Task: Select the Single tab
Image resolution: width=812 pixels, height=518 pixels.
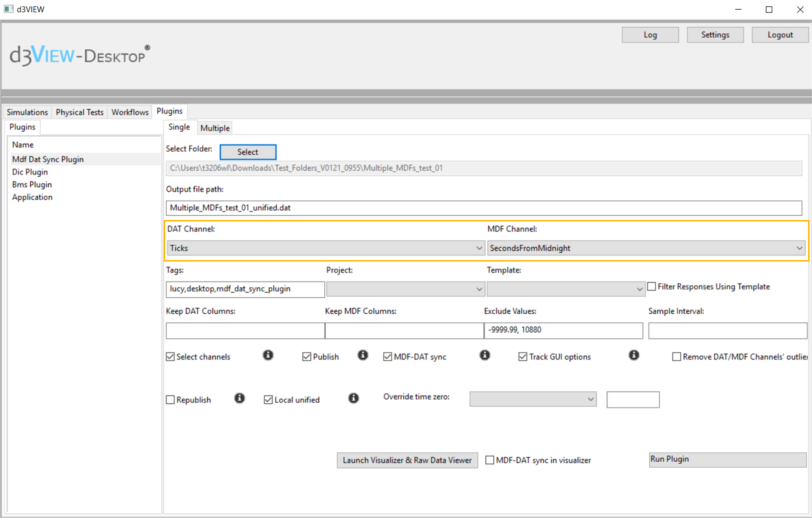Action: tap(179, 127)
